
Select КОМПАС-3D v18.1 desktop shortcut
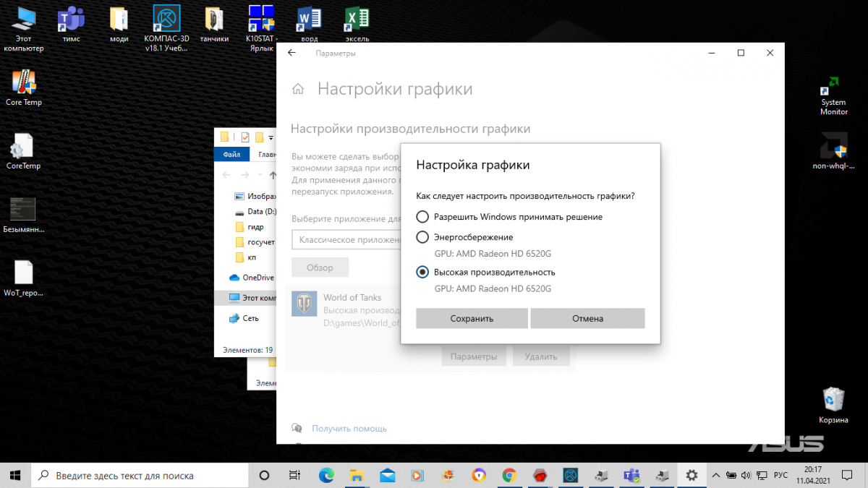pyautogui.click(x=167, y=29)
